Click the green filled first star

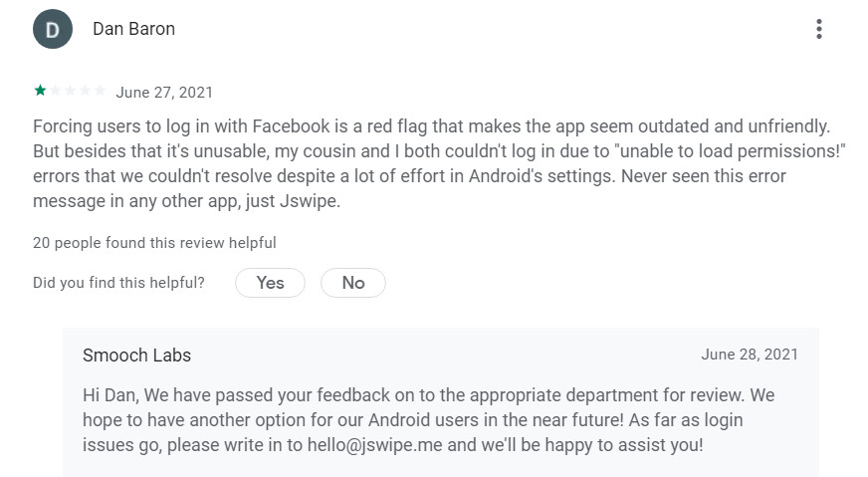[x=40, y=91]
